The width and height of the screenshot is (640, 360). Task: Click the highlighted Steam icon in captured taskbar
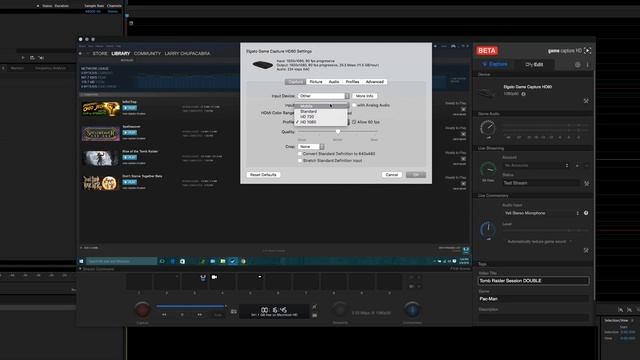pos(233,261)
